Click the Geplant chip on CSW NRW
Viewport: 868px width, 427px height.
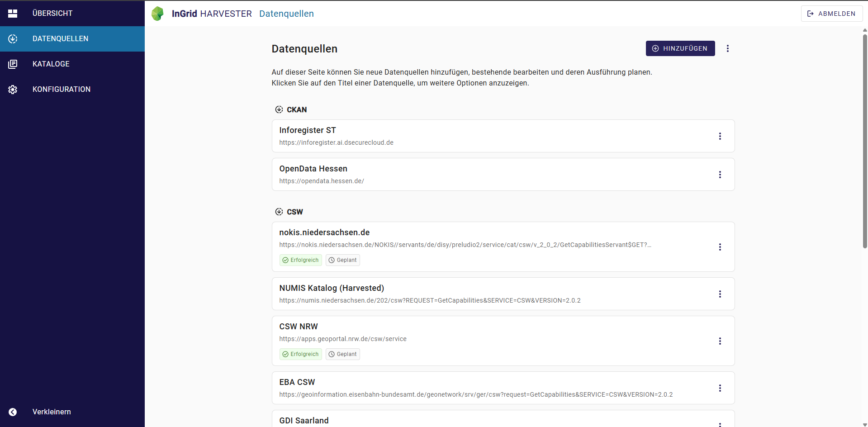point(343,354)
